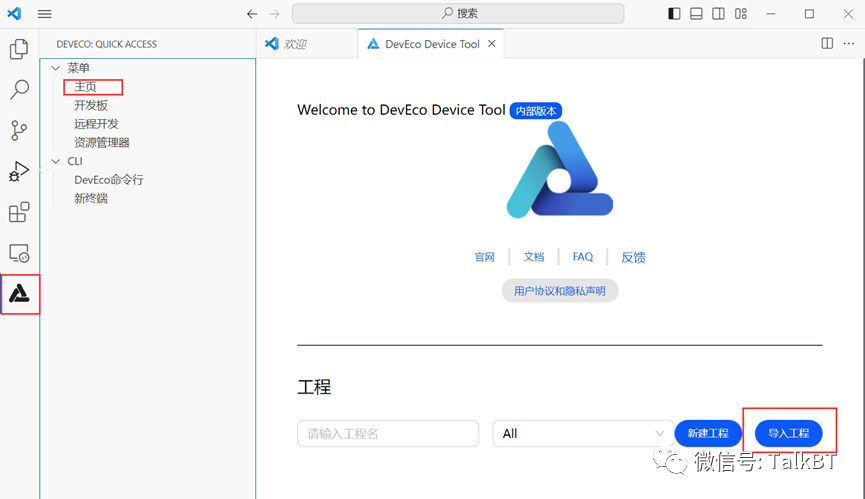Image resolution: width=865 pixels, height=499 pixels.
Task: Open DevEco命令行 under CLI
Action: (x=109, y=180)
